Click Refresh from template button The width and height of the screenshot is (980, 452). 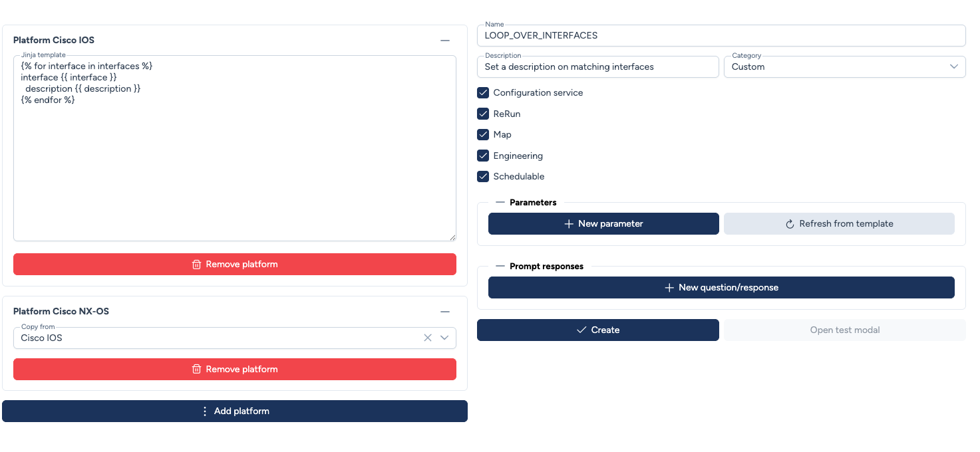(x=839, y=224)
